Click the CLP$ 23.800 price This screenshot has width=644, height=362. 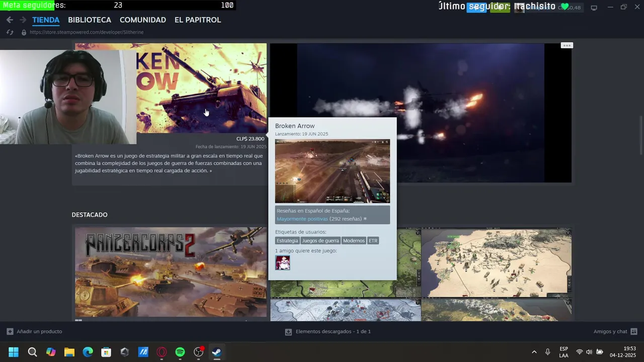(x=250, y=139)
